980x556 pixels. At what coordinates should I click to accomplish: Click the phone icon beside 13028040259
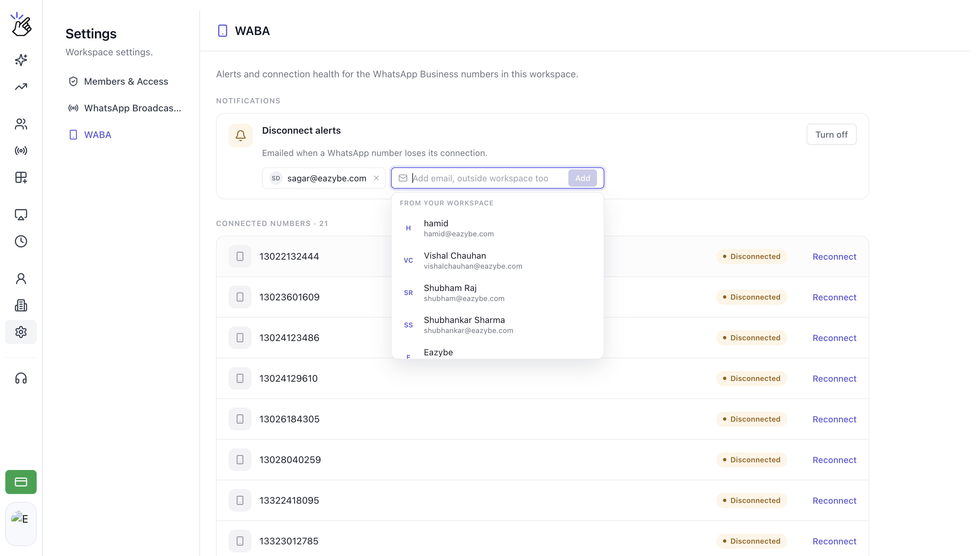pos(240,460)
